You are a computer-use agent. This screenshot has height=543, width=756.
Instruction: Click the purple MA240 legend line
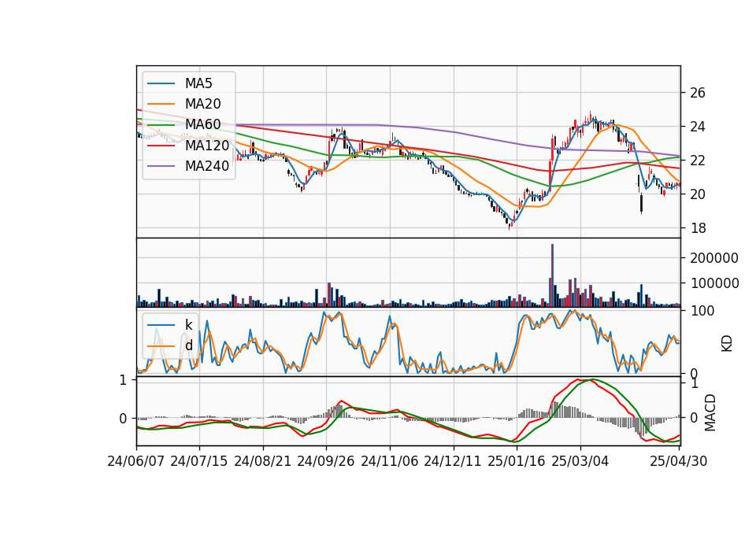click(161, 166)
